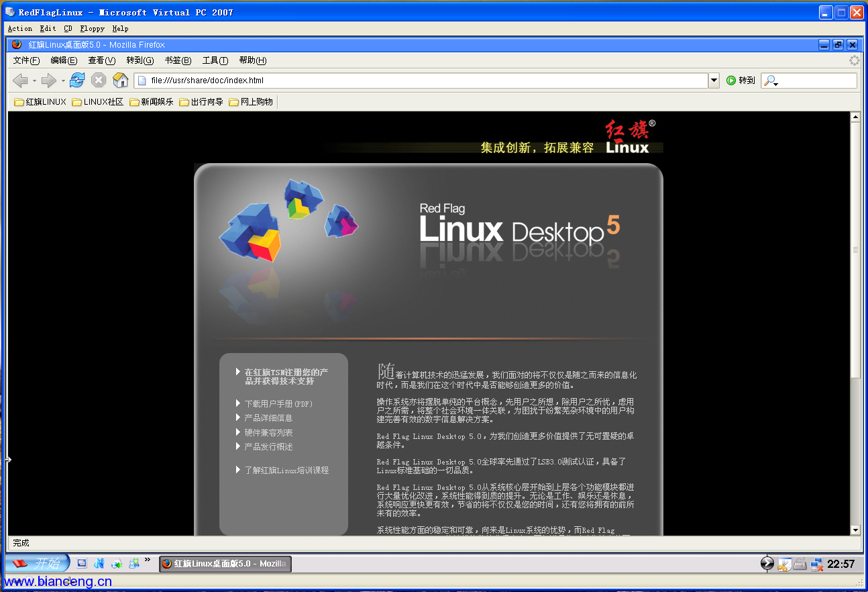
Task: Click the Firefox Back arrow button
Action: click(x=20, y=81)
